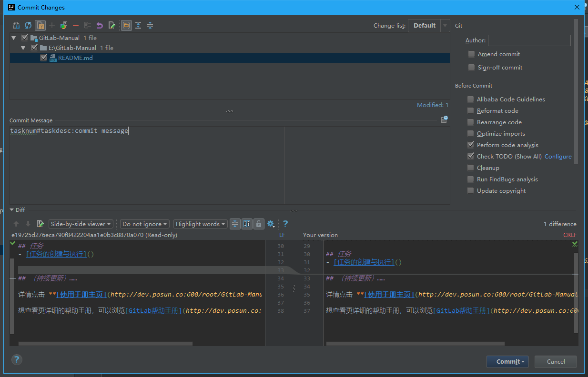The height and width of the screenshot is (377, 588).
Task: Open diff settings gear icon
Action: 271,224
